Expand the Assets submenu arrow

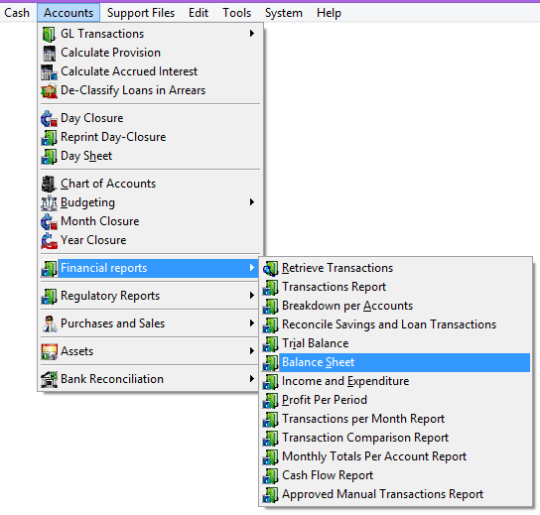click(x=252, y=351)
